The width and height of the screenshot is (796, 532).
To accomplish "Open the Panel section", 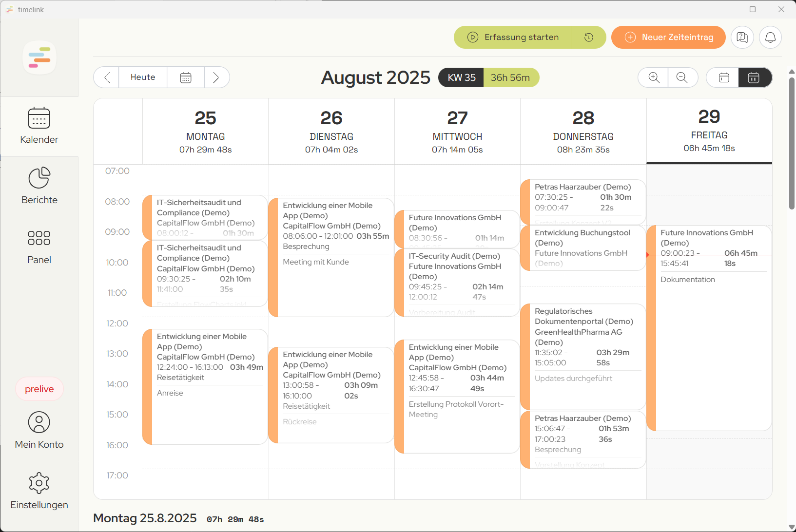I will tap(39, 247).
